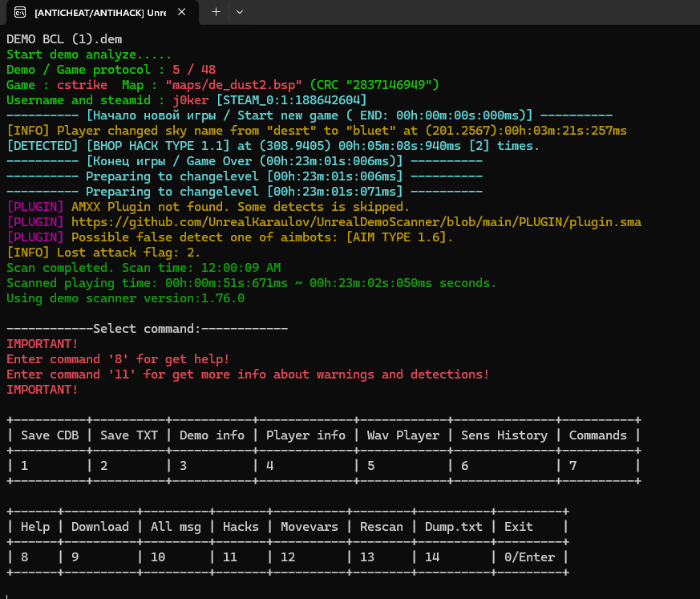The height and width of the screenshot is (599, 700).
Task: Click changelevel line ending 006ms
Action: click(x=245, y=176)
